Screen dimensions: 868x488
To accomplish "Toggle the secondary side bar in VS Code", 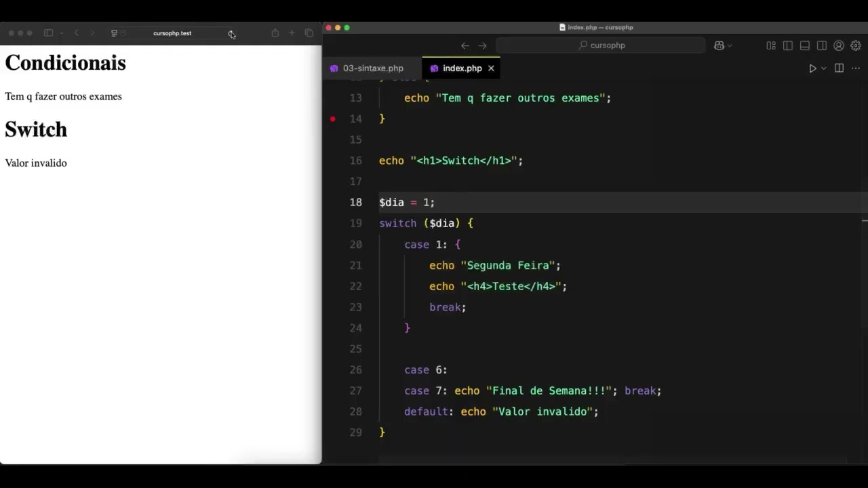I will 822,45.
